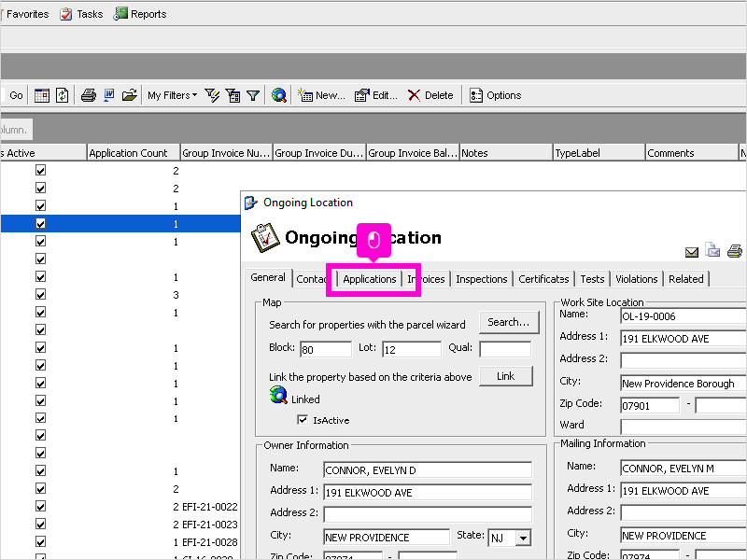Click the yellow envelope email icon in dialog
This screenshot has height=560, width=747.
point(692,252)
